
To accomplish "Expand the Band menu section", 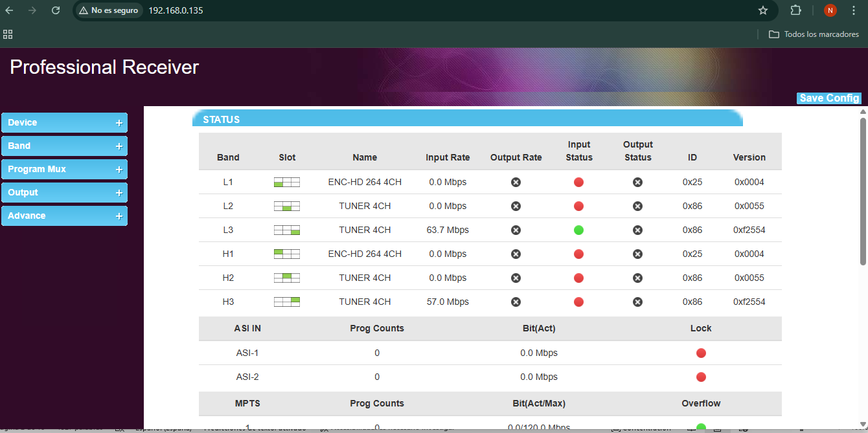I will tap(64, 146).
